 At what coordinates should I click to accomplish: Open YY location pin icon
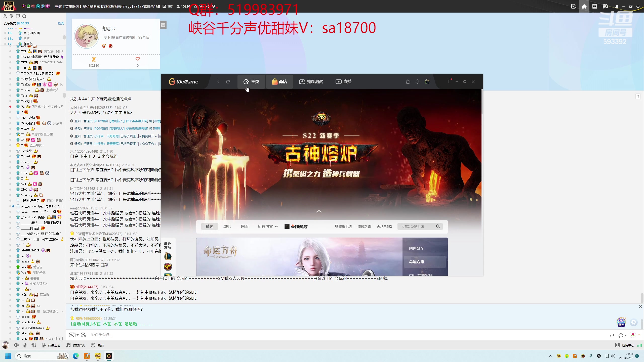pyautogui.click(x=11, y=16)
